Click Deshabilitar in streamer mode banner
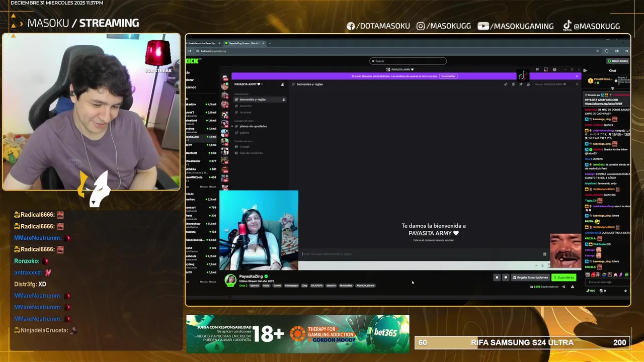Image resolution: width=644 pixels, height=362 pixels. [448, 76]
